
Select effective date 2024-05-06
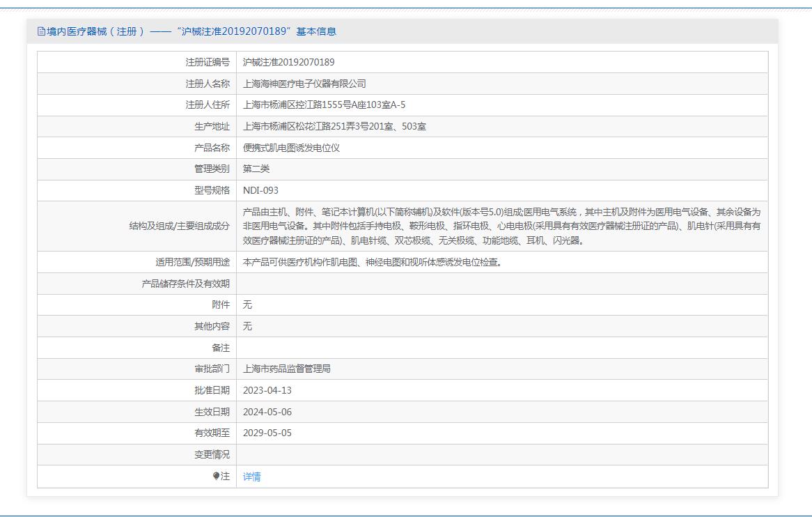point(267,412)
